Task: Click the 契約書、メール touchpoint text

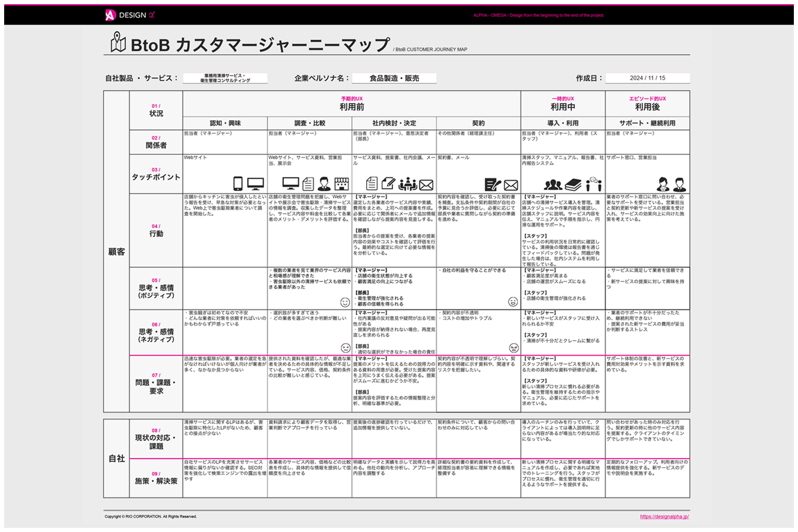Action: 453,158
